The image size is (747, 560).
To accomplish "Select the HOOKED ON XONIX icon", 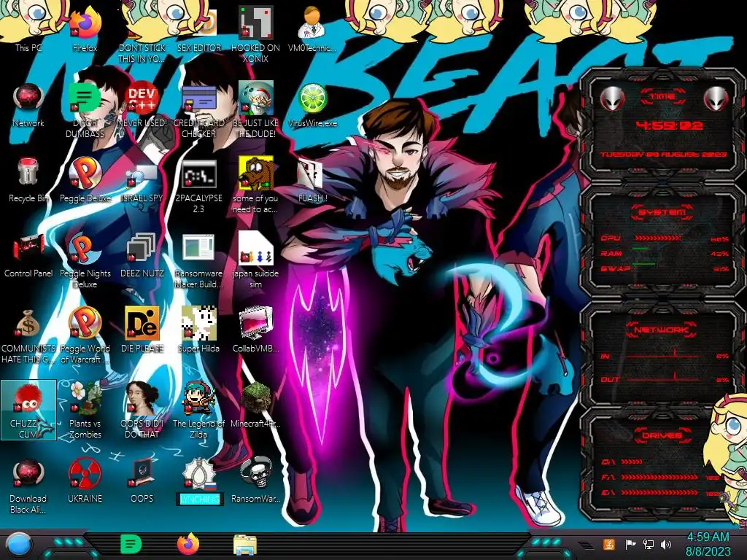I will click(255, 34).
